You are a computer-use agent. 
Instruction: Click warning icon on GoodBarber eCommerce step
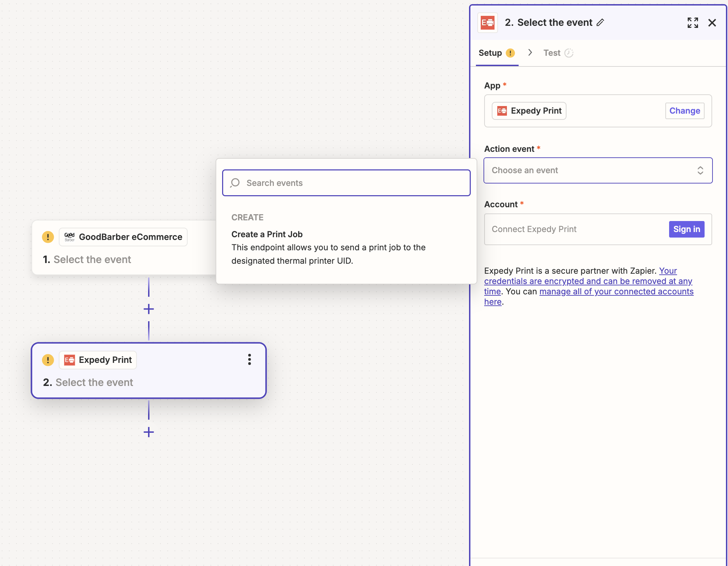48,237
